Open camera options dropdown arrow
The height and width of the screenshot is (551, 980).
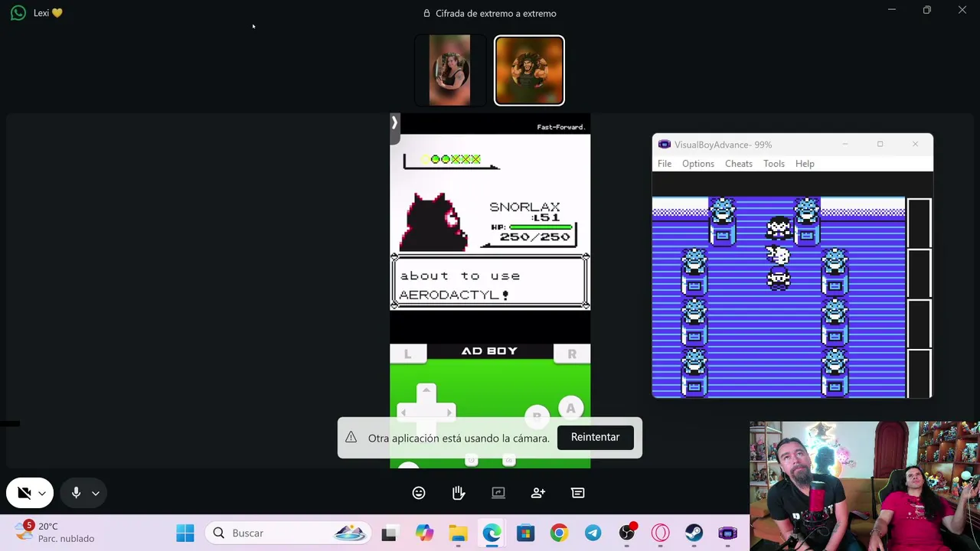point(42,494)
